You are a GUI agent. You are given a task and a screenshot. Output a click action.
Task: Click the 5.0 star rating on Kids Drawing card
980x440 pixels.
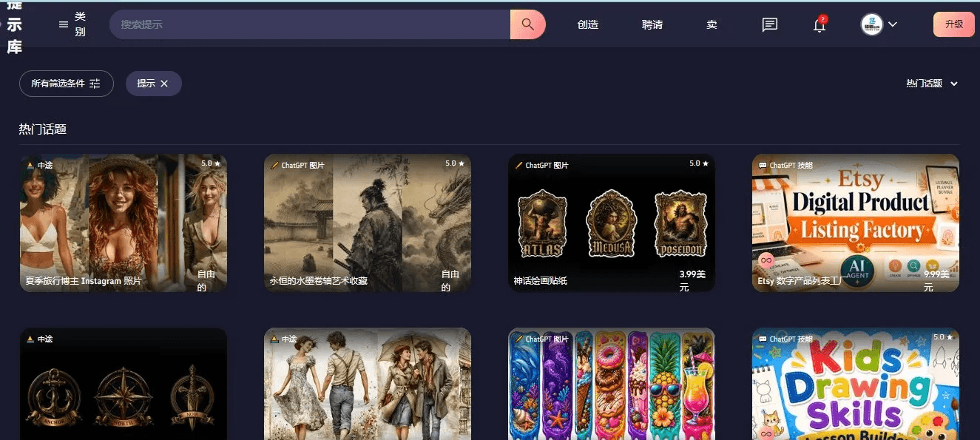(x=943, y=337)
